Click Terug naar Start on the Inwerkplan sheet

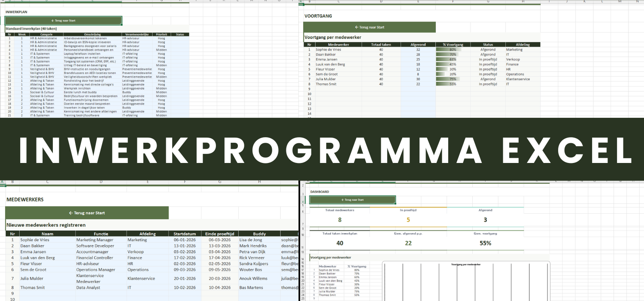pyautogui.click(x=63, y=21)
